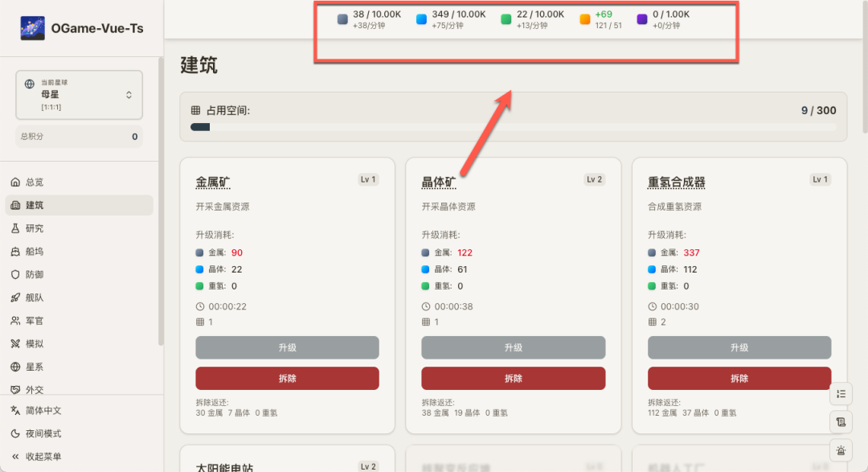Click the Lv 2 badge on 晶体矿

point(595,179)
